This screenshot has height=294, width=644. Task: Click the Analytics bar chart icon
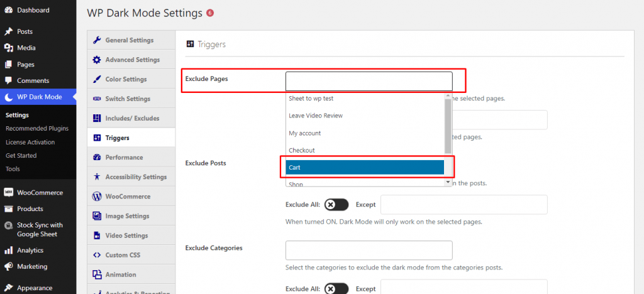click(8, 250)
